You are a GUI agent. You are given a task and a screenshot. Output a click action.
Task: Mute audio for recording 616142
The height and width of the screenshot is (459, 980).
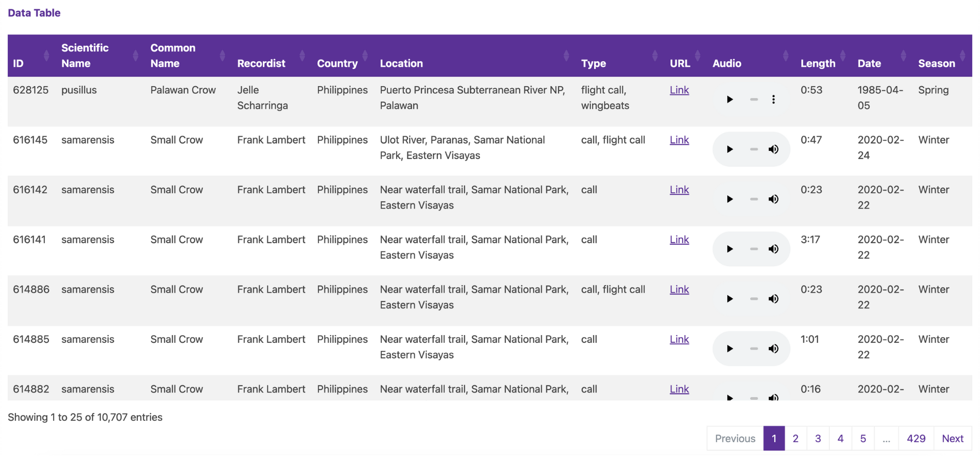pos(773,199)
